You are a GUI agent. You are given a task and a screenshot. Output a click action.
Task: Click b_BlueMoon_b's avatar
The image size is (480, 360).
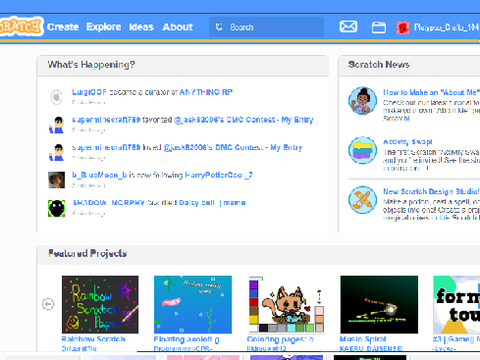click(x=56, y=180)
